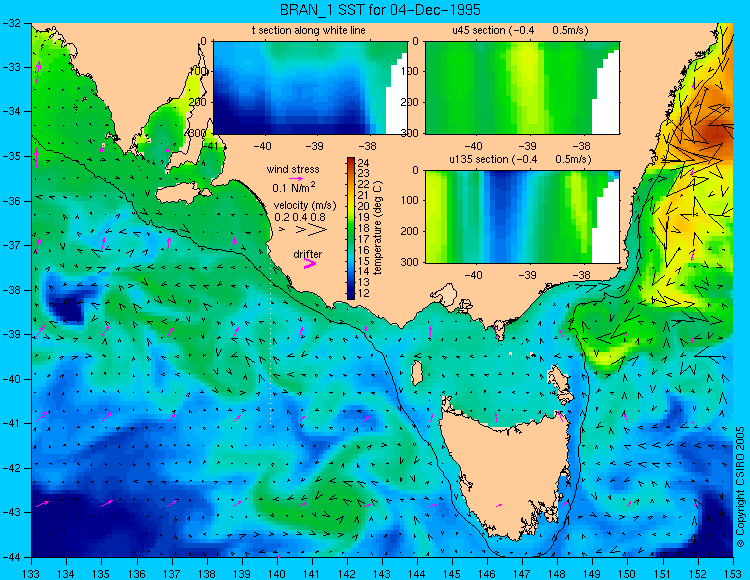
Task: Click the magenta wind stress arrow in legend
Action: 296,178
